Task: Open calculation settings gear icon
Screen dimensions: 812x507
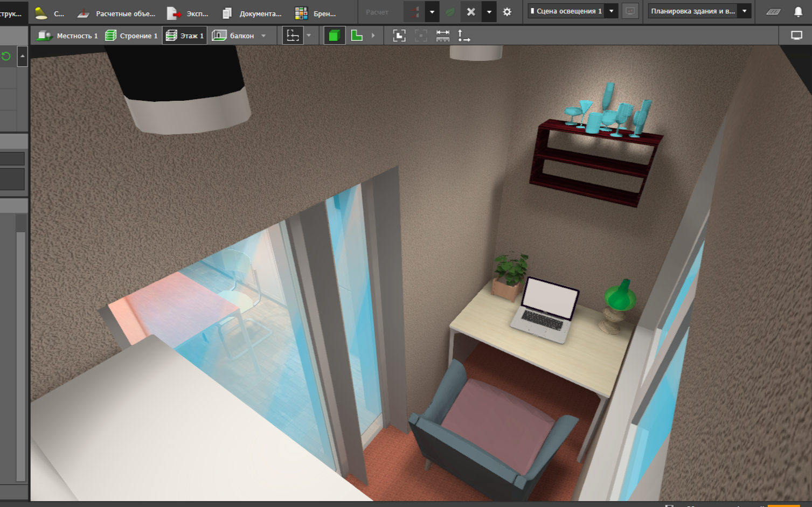Action: click(x=507, y=12)
